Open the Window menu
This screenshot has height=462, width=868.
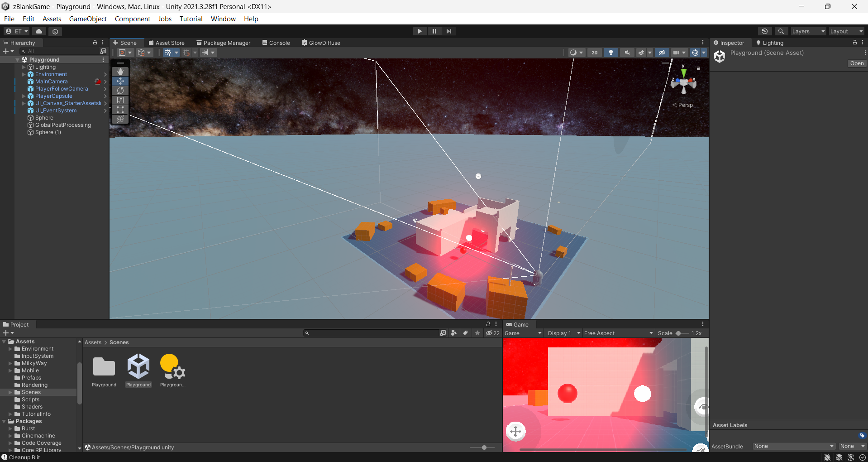[x=223, y=19]
